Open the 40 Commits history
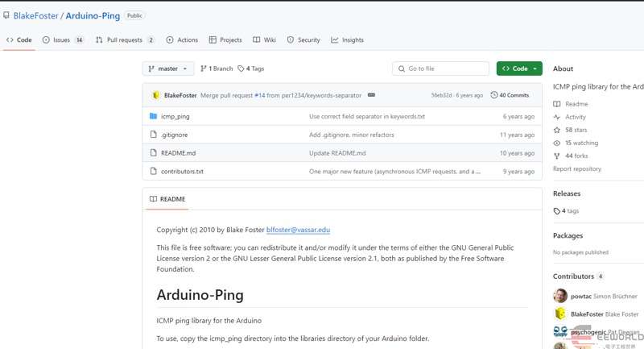The width and height of the screenshot is (644, 349). [510, 95]
